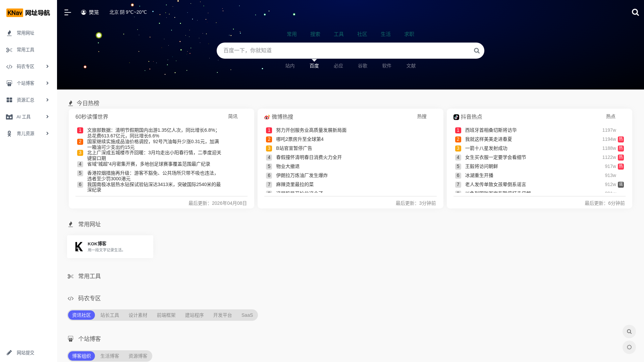The image size is (644, 362).
Task: Open the 热点 link in 抖音热点 card
Action: 611,116
